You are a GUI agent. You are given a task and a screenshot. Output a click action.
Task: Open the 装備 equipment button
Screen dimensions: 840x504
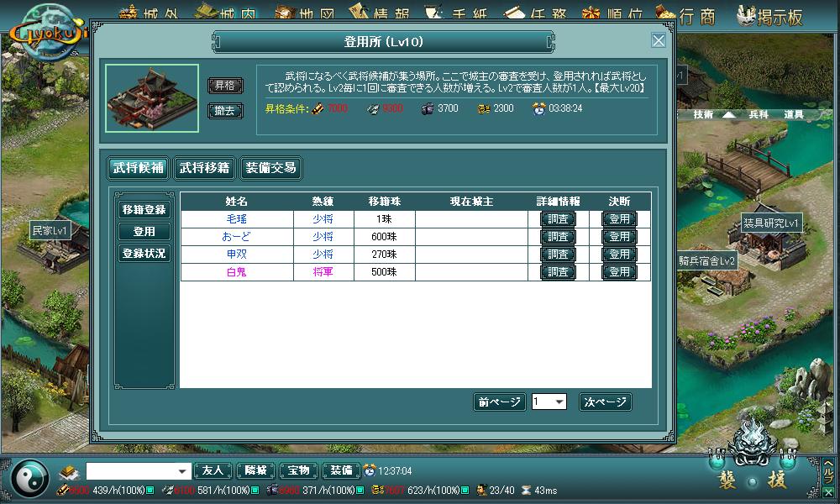pyautogui.click(x=341, y=470)
